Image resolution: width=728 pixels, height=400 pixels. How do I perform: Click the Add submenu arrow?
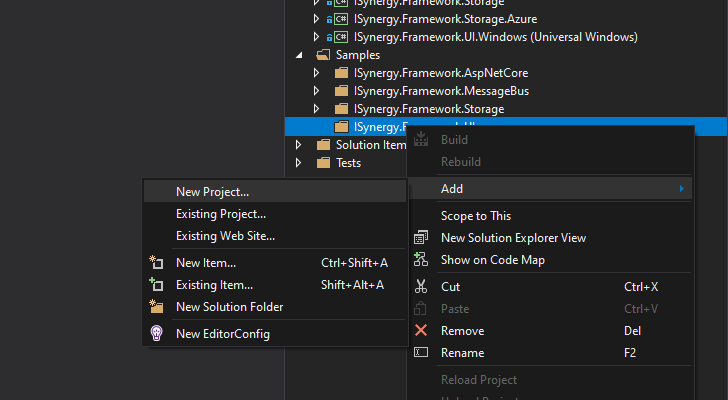click(682, 188)
